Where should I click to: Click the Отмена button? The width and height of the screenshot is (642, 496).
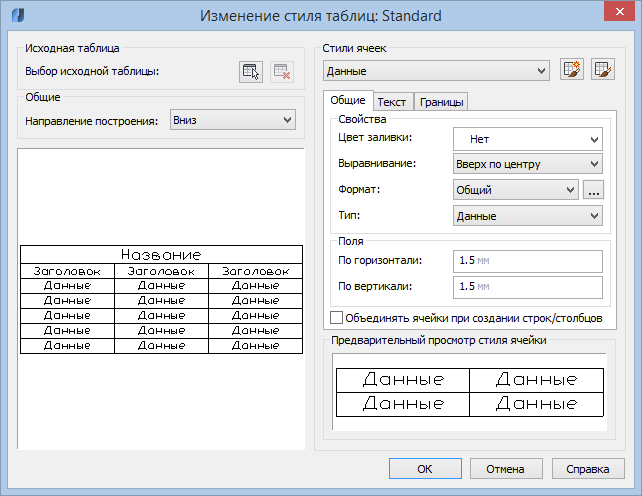point(505,468)
